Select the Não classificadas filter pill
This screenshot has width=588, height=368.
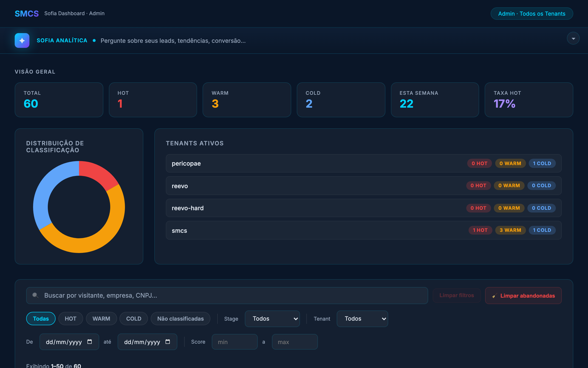(180, 318)
